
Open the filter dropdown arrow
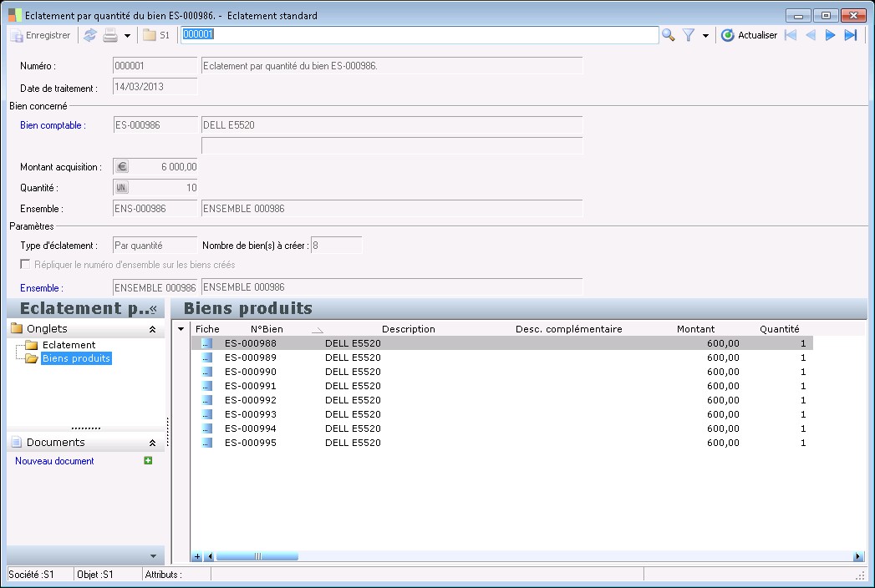click(x=705, y=36)
